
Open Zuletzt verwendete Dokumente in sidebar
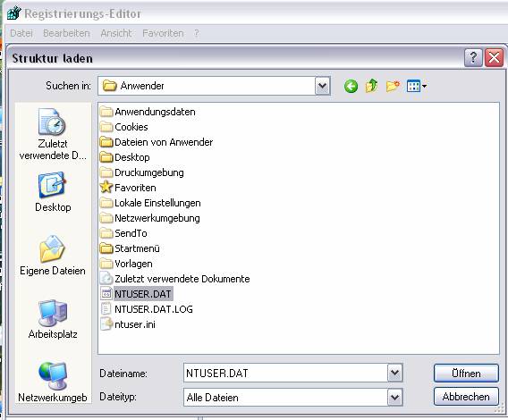point(53,134)
